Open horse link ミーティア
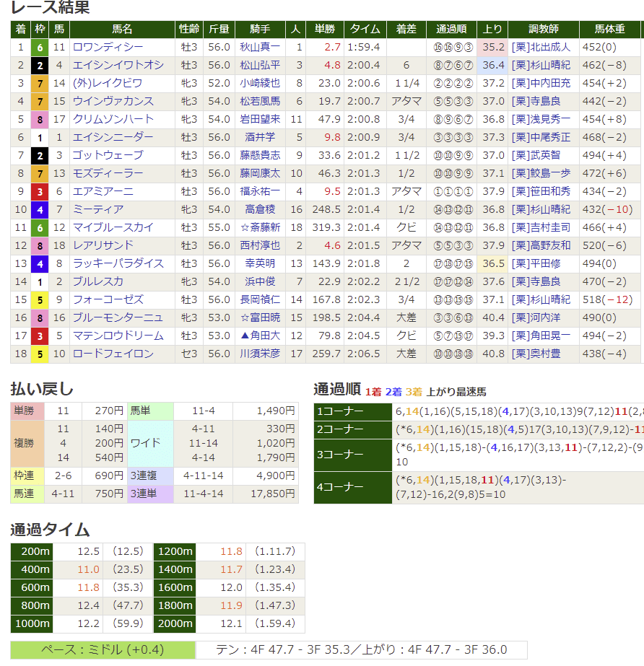 coord(98,209)
